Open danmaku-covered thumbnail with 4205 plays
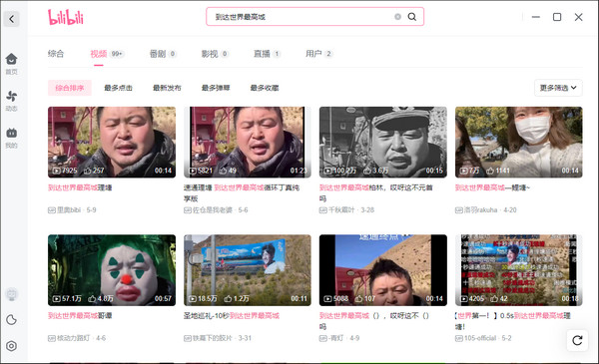 [x=518, y=270]
